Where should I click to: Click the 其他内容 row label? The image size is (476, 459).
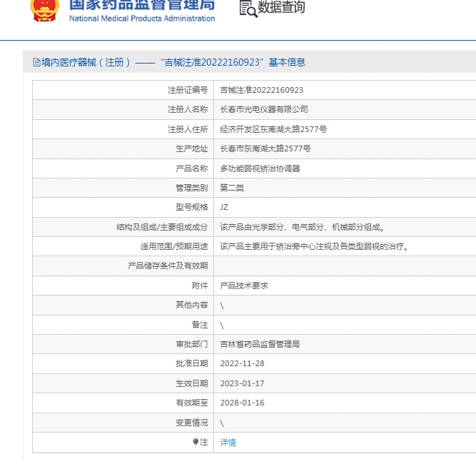192,305
